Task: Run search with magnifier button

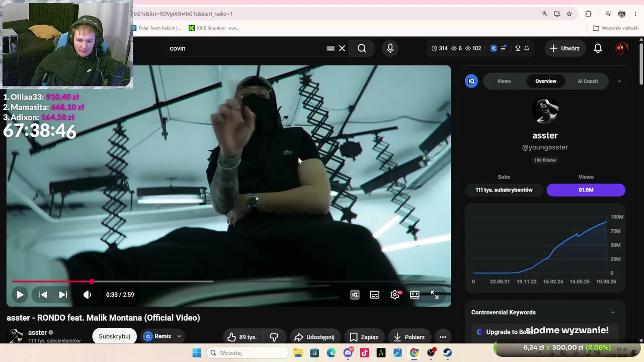Action: (x=362, y=48)
